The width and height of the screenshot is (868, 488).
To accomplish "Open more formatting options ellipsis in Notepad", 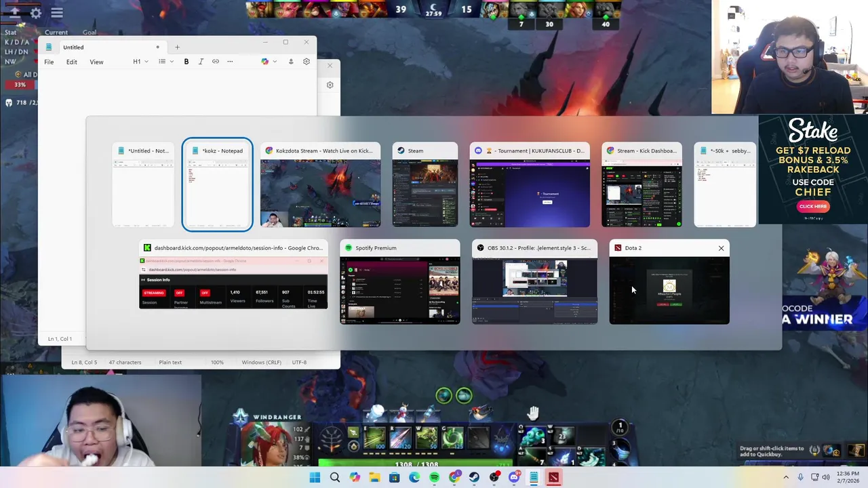I will pos(230,62).
